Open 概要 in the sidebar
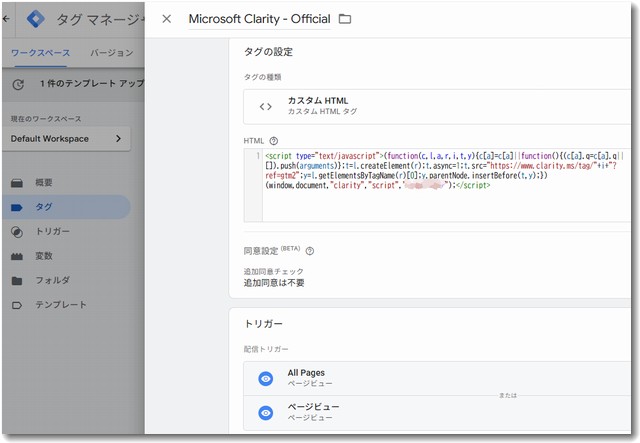 (67, 183)
